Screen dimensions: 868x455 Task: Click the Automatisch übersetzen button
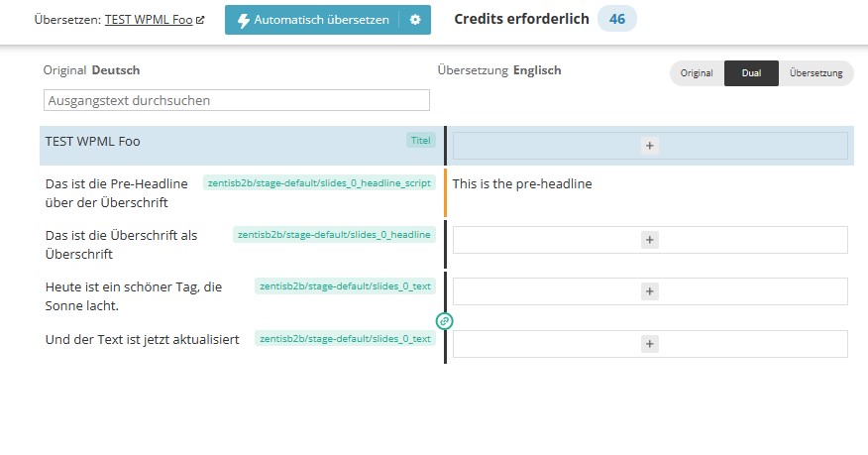pos(312,20)
